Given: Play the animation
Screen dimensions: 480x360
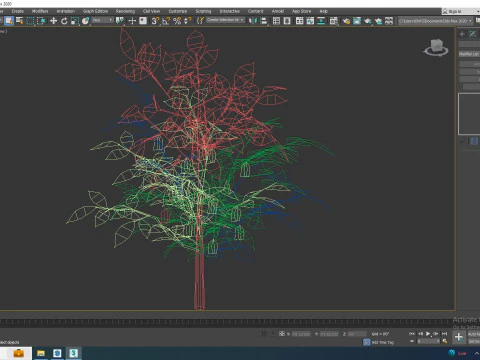Looking at the screenshot, I should tap(428, 334).
